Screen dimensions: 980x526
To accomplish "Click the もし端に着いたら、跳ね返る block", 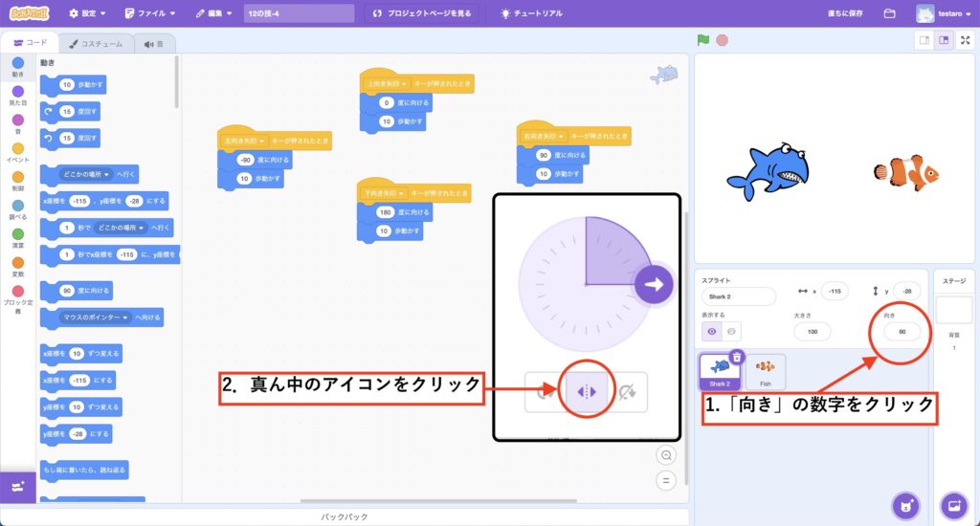I will pyautogui.click(x=84, y=470).
